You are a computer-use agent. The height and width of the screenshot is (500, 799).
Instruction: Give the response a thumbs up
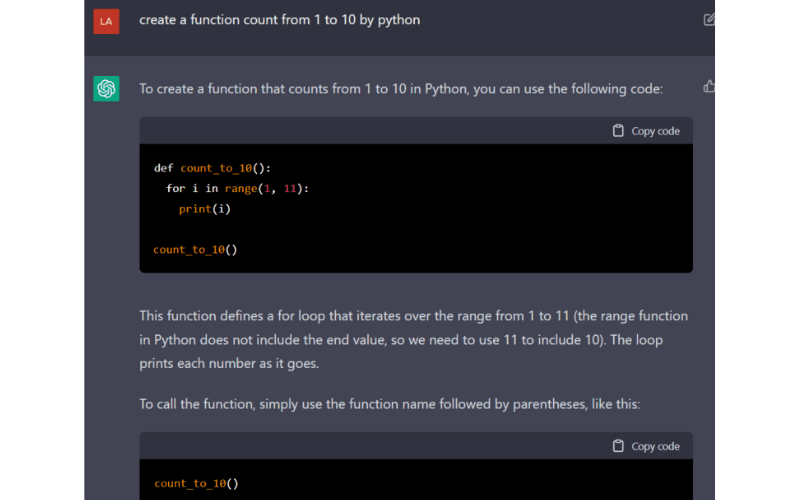click(x=709, y=87)
